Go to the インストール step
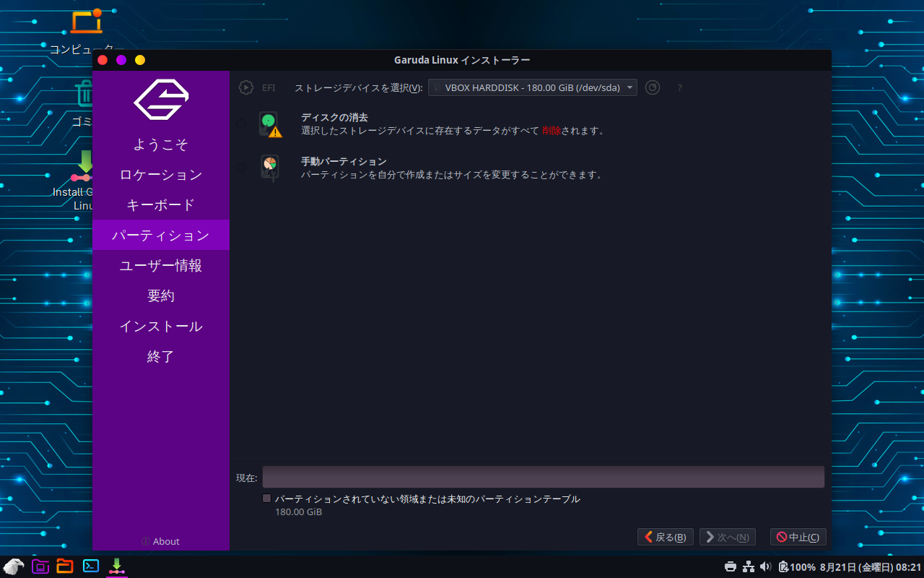This screenshot has height=578, width=924. point(161,327)
